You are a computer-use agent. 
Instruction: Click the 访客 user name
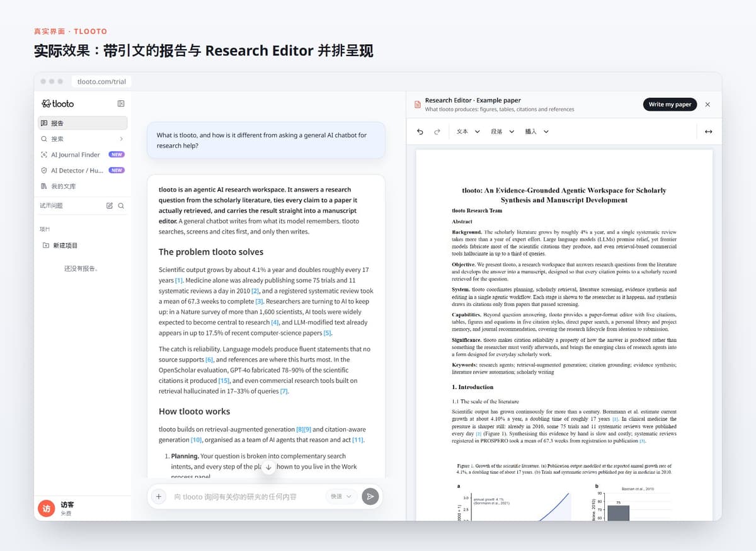(x=67, y=504)
